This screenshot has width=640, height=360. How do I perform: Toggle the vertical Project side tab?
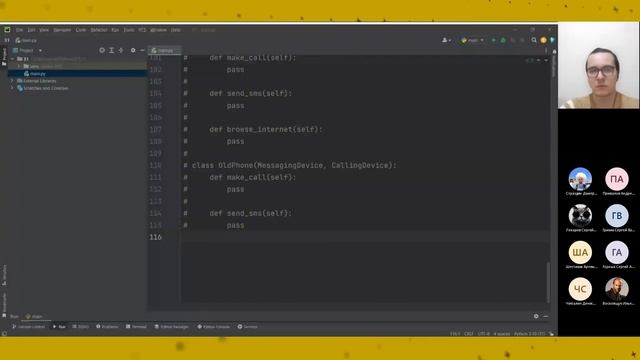click(x=4, y=57)
